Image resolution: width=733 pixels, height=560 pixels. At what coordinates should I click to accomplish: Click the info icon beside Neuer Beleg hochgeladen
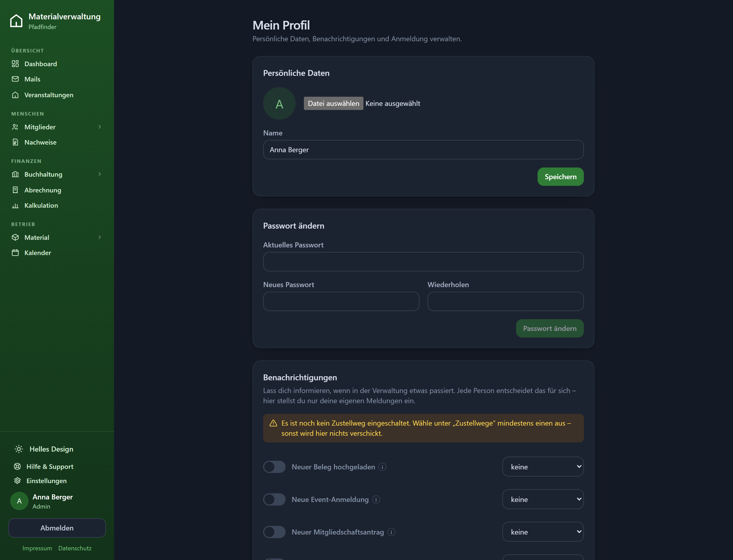click(382, 467)
